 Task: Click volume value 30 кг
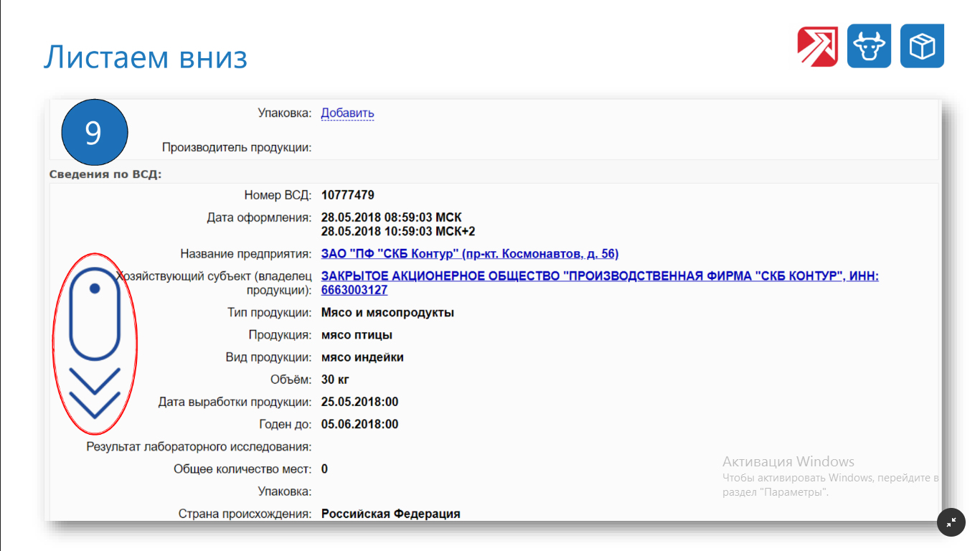tap(335, 380)
